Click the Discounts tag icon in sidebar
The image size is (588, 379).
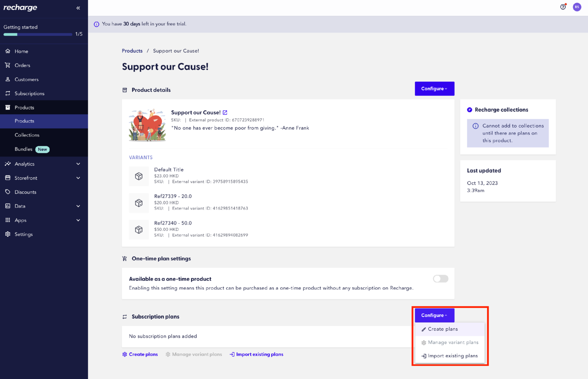coord(8,192)
